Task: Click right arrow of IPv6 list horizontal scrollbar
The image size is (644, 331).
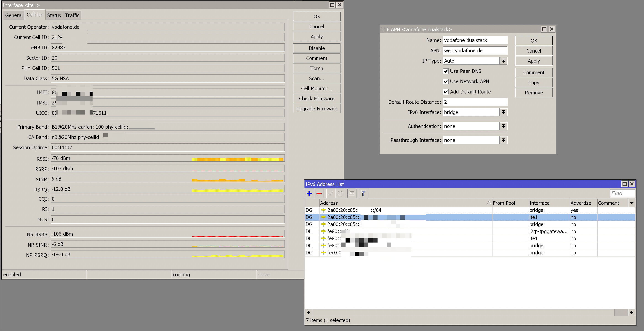Action: click(631, 312)
